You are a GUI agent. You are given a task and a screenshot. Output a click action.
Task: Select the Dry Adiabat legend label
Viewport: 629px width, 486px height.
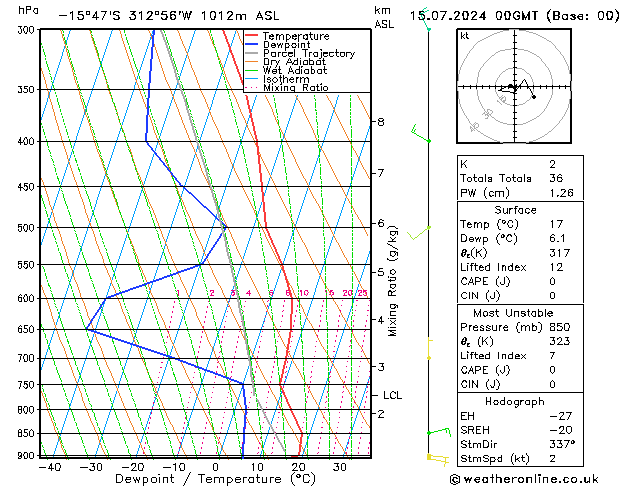tap(294, 62)
